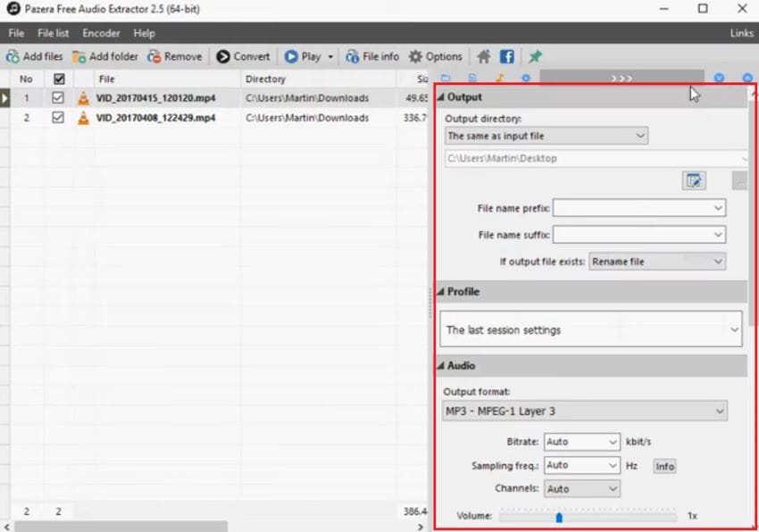This screenshot has width=759, height=532.
Task: Click the blue collapse-all up arrow icon
Action: [748, 78]
